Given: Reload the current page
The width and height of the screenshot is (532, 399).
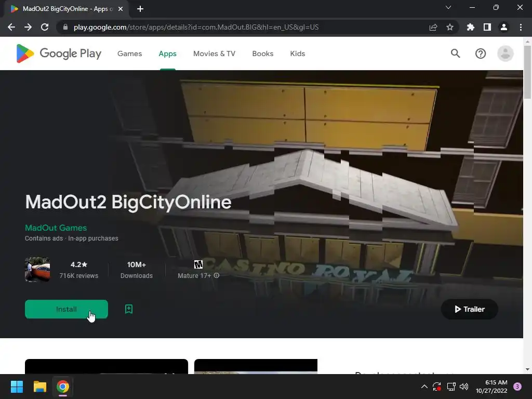Looking at the screenshot, I should point(45,27).
